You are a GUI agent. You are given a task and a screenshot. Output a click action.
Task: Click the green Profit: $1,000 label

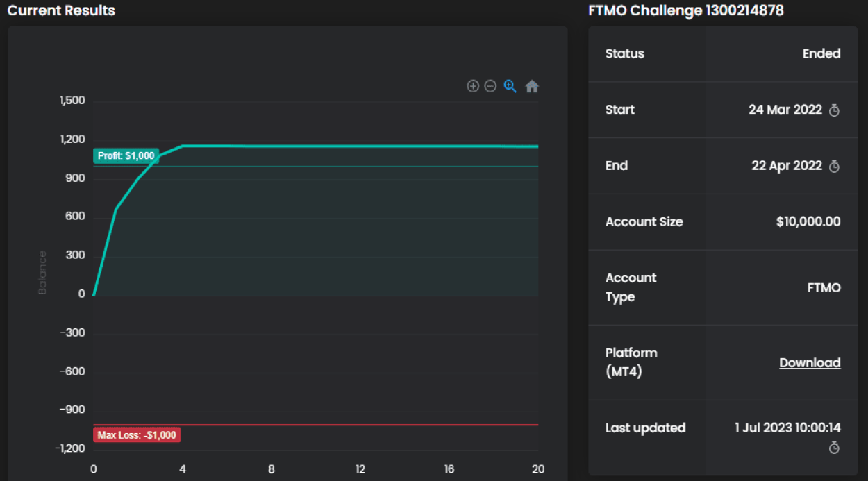pos(126,156)
